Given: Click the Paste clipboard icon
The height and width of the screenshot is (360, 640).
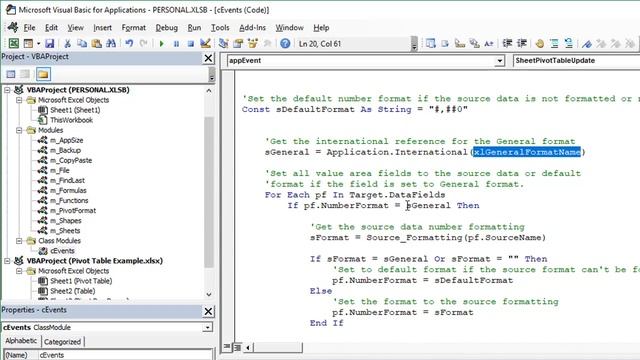Looking at the screenshot, I should 96,43.
